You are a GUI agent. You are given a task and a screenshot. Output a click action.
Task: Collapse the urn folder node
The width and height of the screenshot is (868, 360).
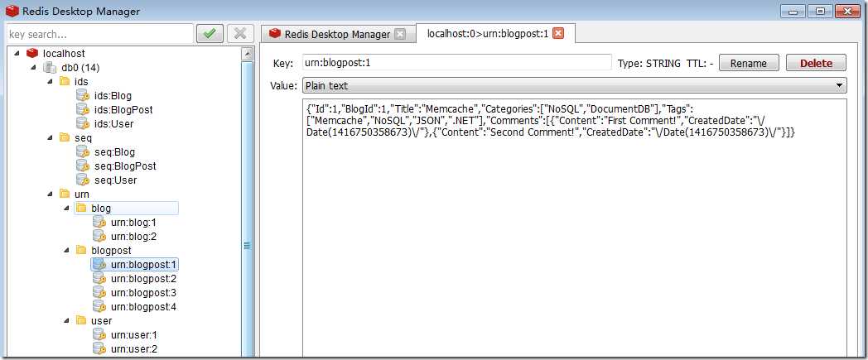click(x=50, y=194)
